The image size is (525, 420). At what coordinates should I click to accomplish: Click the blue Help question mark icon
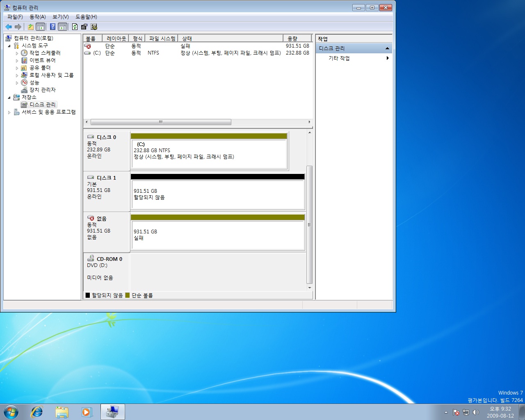[x=52, y=27]
